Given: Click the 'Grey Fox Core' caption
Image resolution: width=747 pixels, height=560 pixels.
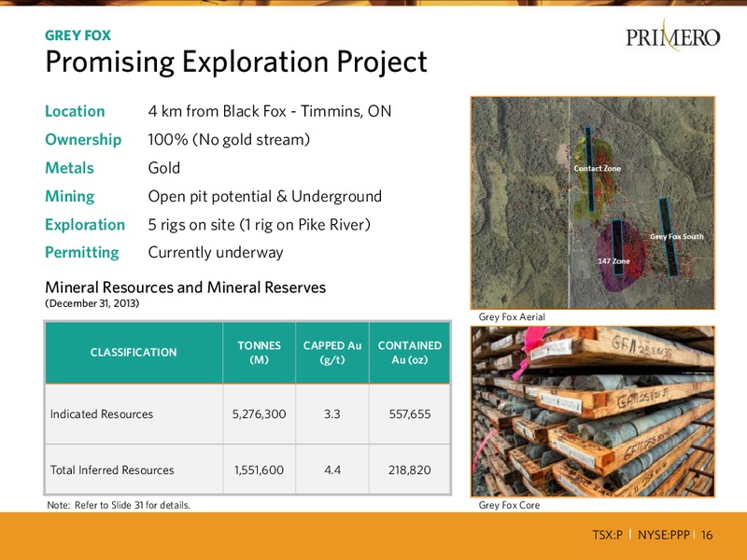Looking at the screenshot, I should (509, 505).
